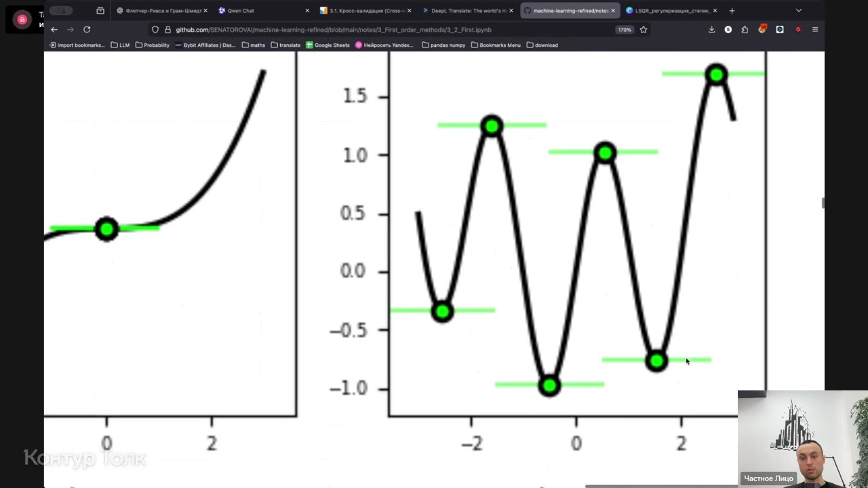Go back to the previous page

pos(54,29)
